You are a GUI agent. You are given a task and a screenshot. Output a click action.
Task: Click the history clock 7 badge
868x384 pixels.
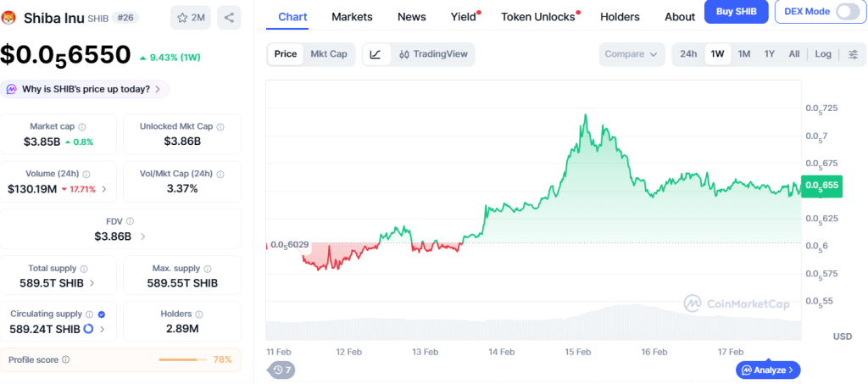pyautogui.click(x=281, y=370)
